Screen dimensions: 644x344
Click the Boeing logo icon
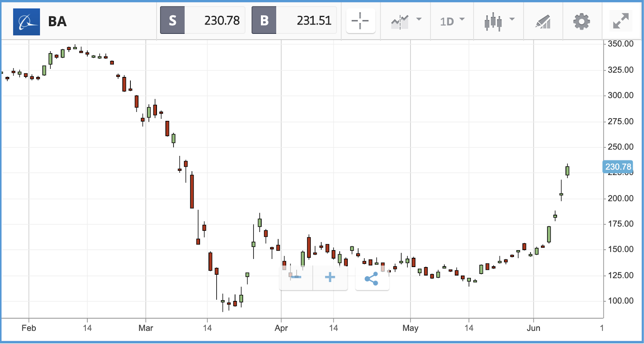click(x=27, y=22)
